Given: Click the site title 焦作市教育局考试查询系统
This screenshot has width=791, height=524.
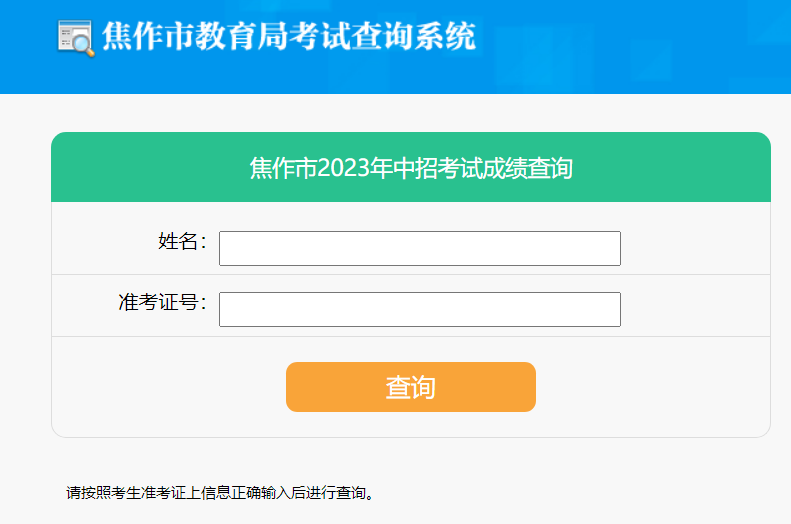Looking at the screenshot, I should (x=288, y=37).
